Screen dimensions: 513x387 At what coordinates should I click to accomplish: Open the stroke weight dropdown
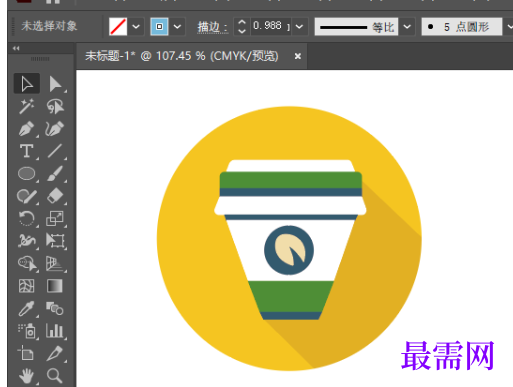[299, 26]
